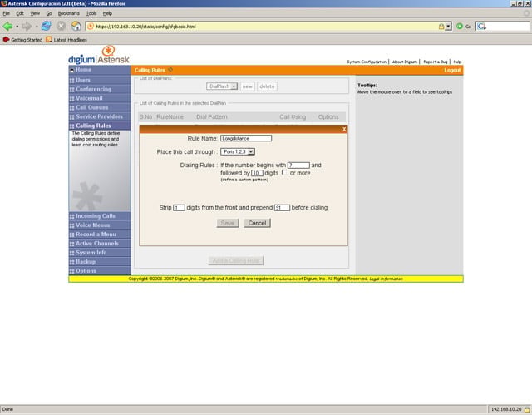Open the Backup section

[100, 262]
